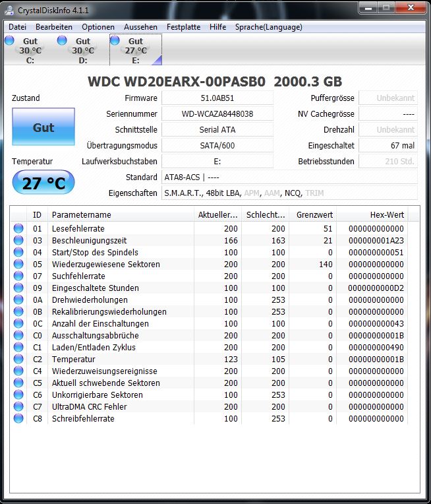The height and width of the screenshot is (504, 431).
Task: Select the Lesefehlerrate parameter name
Action: tap(78, 228)
